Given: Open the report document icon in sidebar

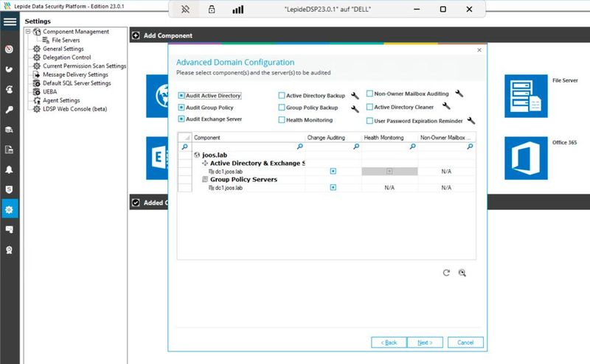Looking at the screenshot, I should pos(10,150).
